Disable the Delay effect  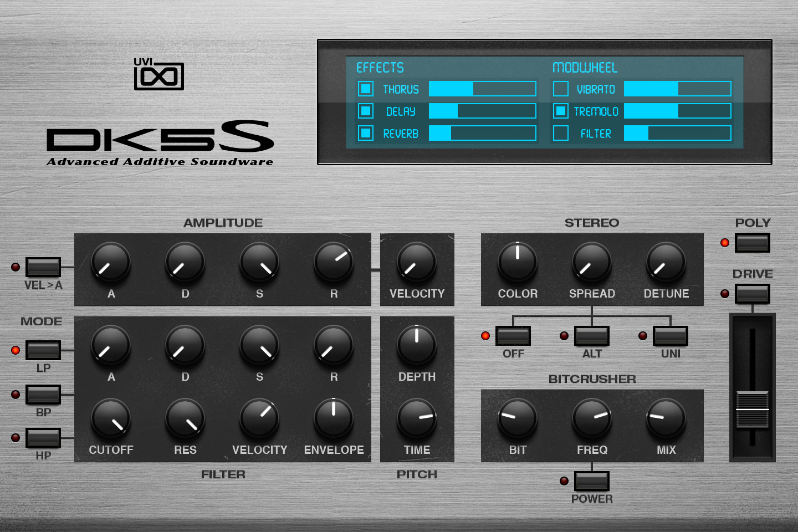[365, 111]
